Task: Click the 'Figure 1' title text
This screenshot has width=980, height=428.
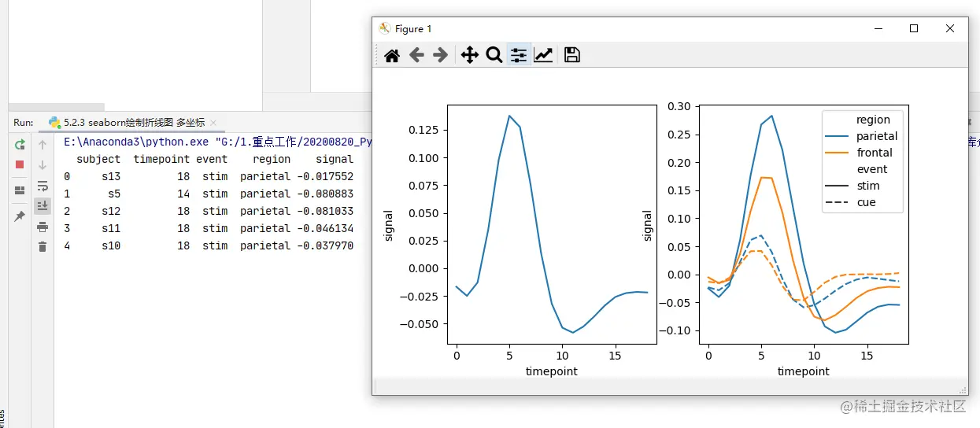Action: (413, 28)
